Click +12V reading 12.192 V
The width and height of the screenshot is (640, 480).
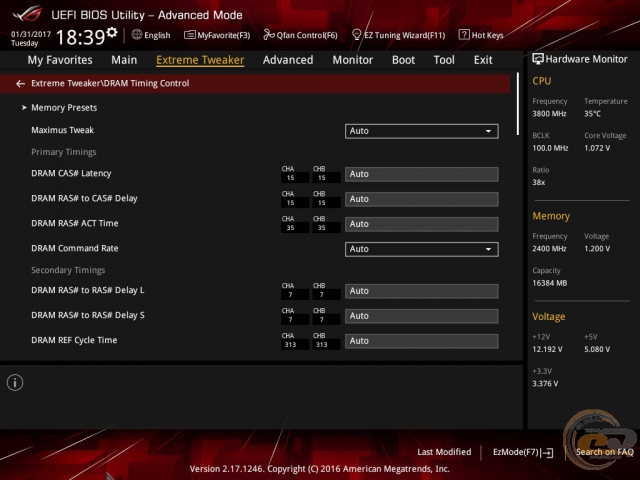(x=547, y=349)
